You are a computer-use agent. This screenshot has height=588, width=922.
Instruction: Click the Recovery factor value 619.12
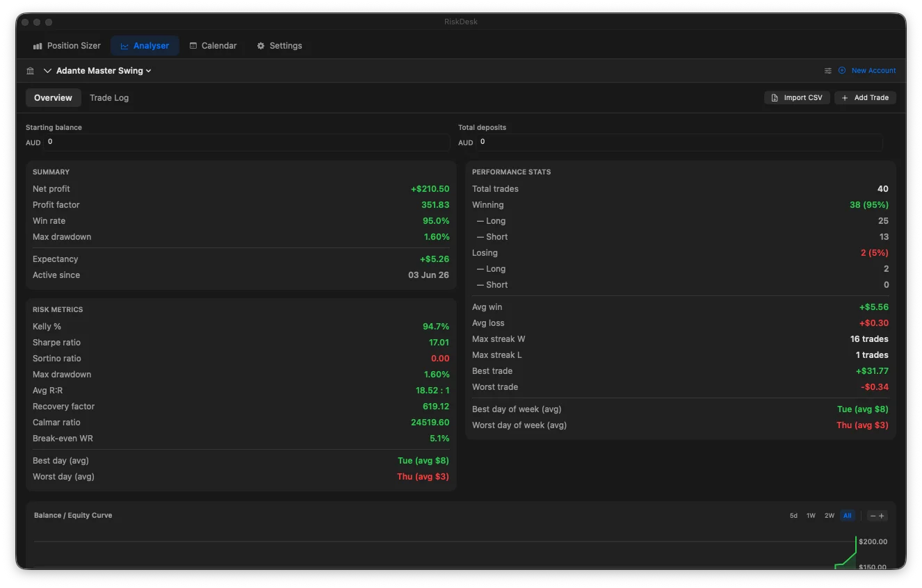[x=435, y=407]
